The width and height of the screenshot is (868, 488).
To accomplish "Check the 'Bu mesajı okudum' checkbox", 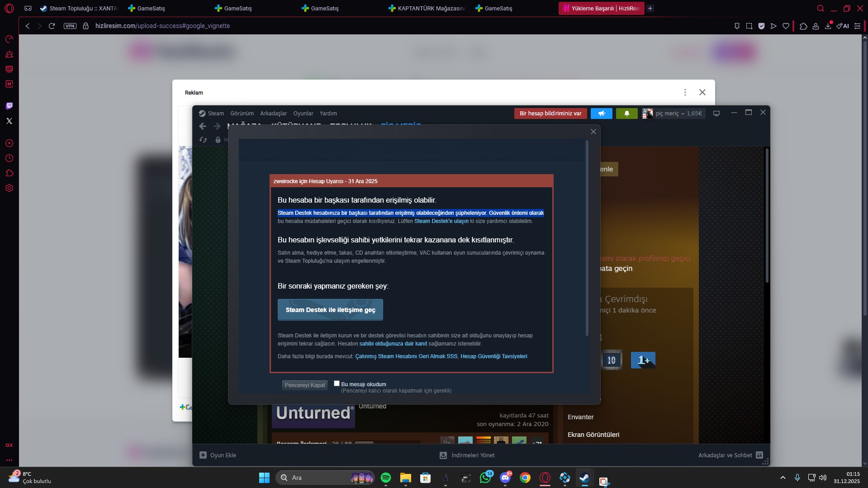I will point(337,384).
